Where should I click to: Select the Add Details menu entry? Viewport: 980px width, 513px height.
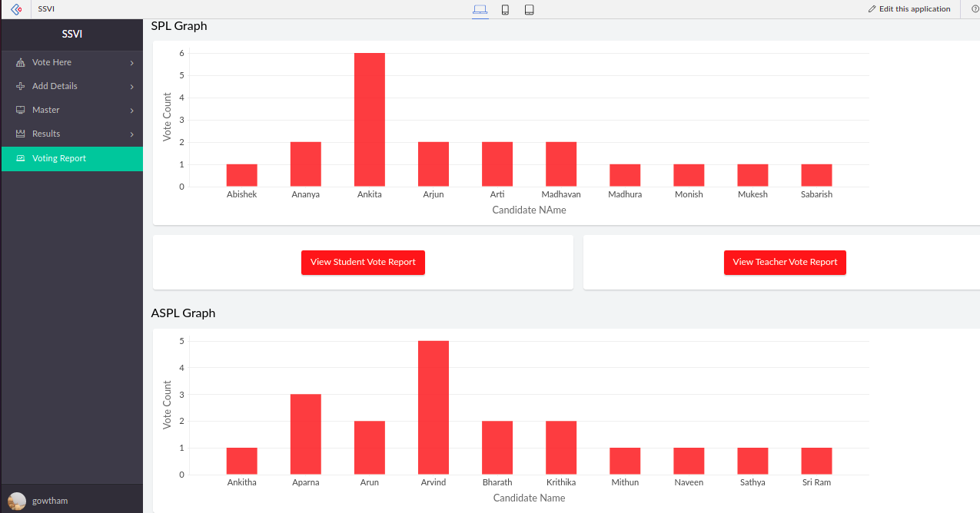(54, 86)
